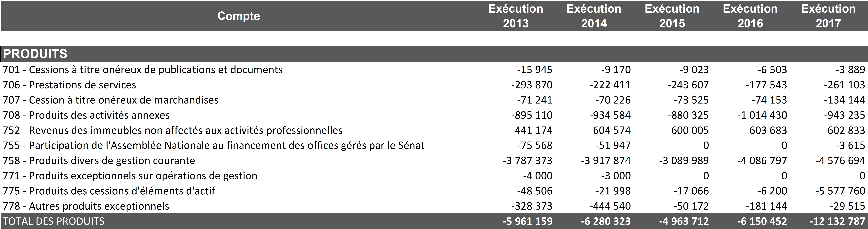The height and width of the screenshot is (229, 868).
Task: Select the -5 577 760 cell for 2017
Action: coord(840,191)
